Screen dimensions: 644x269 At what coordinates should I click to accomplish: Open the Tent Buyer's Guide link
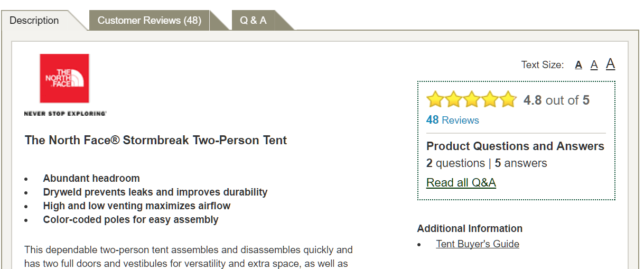pos(478,244)
